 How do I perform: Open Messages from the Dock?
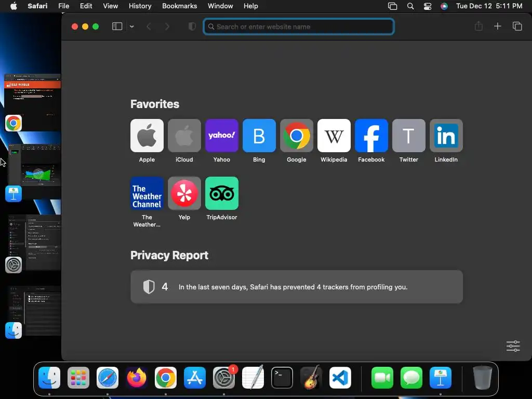411,377
